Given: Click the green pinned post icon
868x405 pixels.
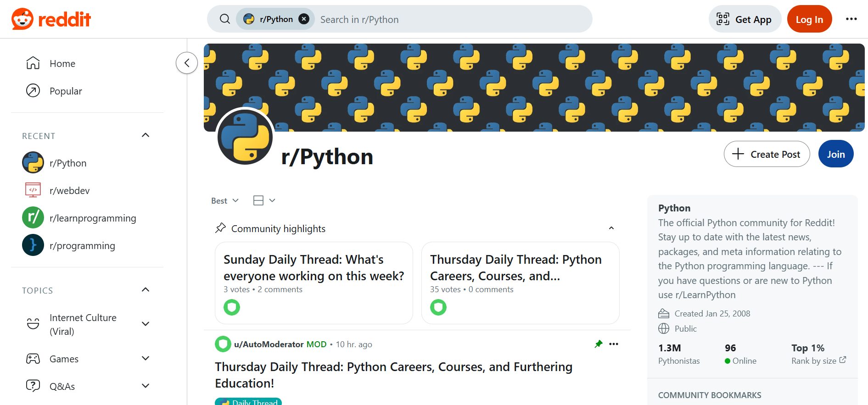Looking at the screenshot, I should click(598, 344).
